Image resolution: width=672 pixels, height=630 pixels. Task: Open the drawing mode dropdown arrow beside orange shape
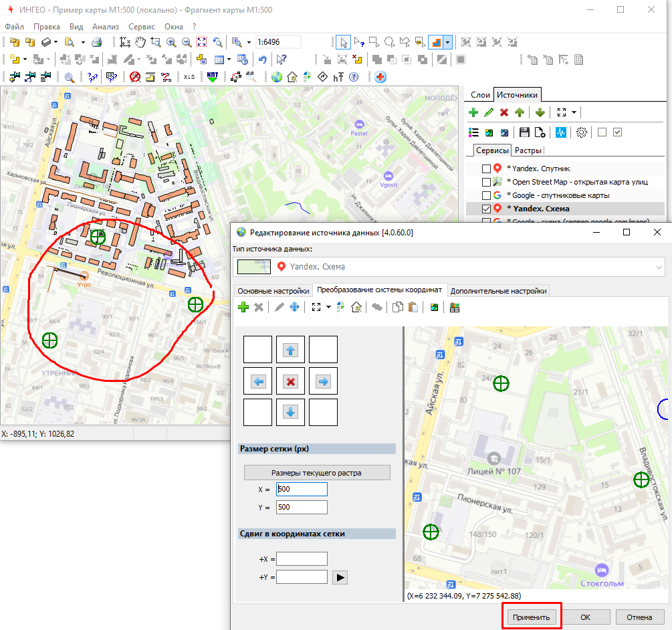(448, 42)
